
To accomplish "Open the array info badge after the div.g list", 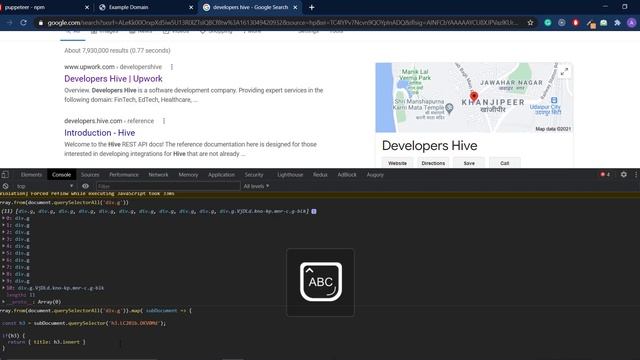I will coord(314,211).
